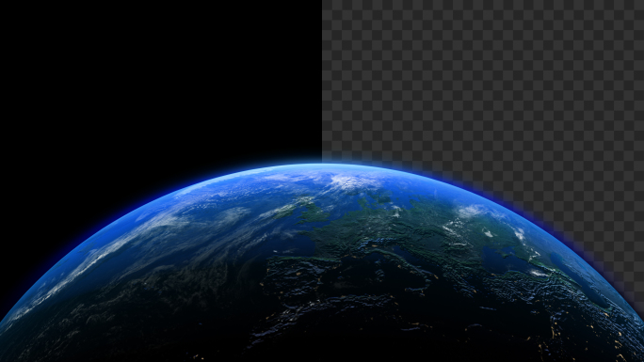
Task: Click the dark North Africa night region
Action: (x=329, y=328)
